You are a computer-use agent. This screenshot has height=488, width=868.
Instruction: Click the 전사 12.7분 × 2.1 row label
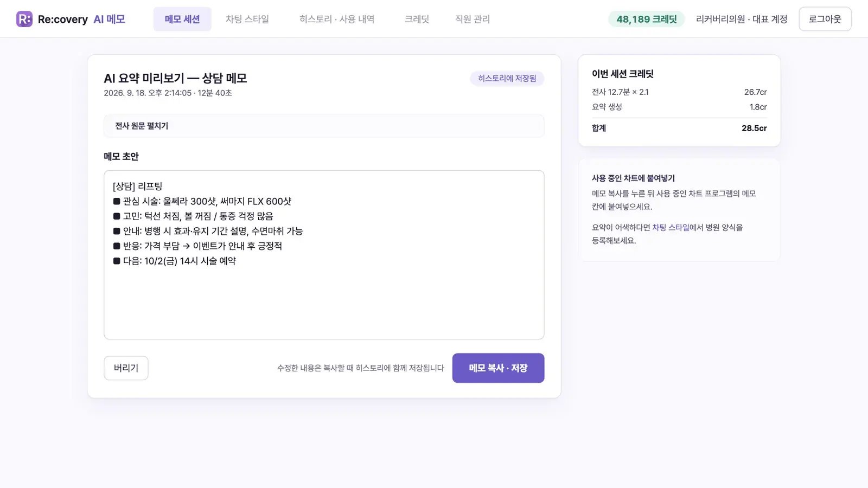pos(620,92)
